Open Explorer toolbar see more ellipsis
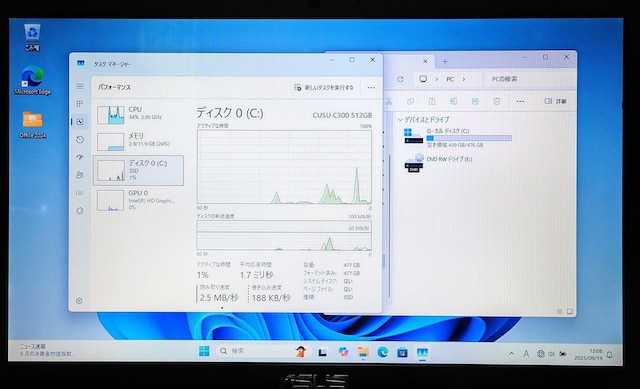The width and height of the screenshot is (640, 389). [520, 101]
